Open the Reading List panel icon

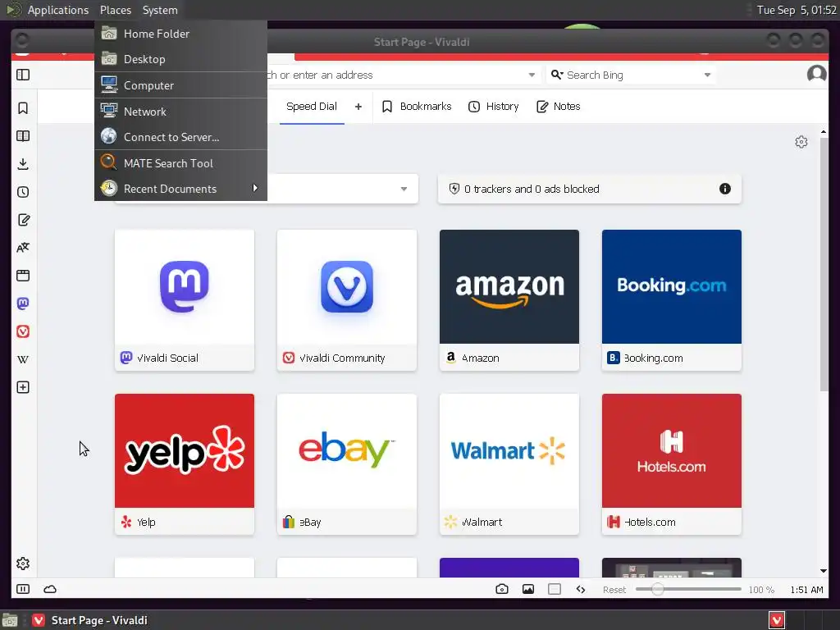point(23,136)
